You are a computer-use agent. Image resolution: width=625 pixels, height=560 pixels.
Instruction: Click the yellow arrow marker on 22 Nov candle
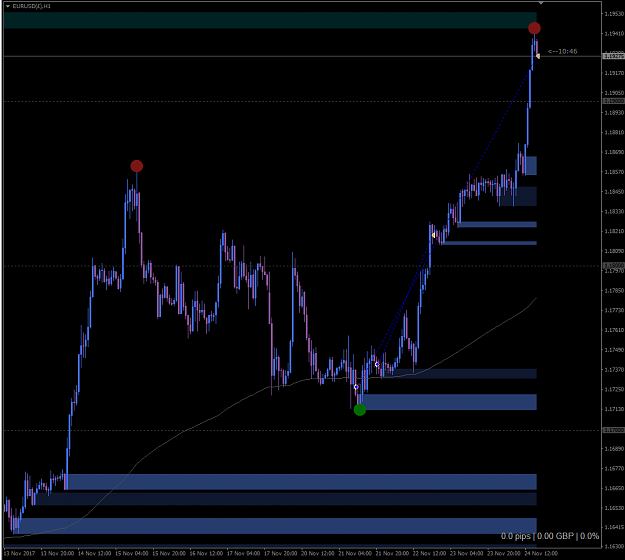click(x=433, y=236)
